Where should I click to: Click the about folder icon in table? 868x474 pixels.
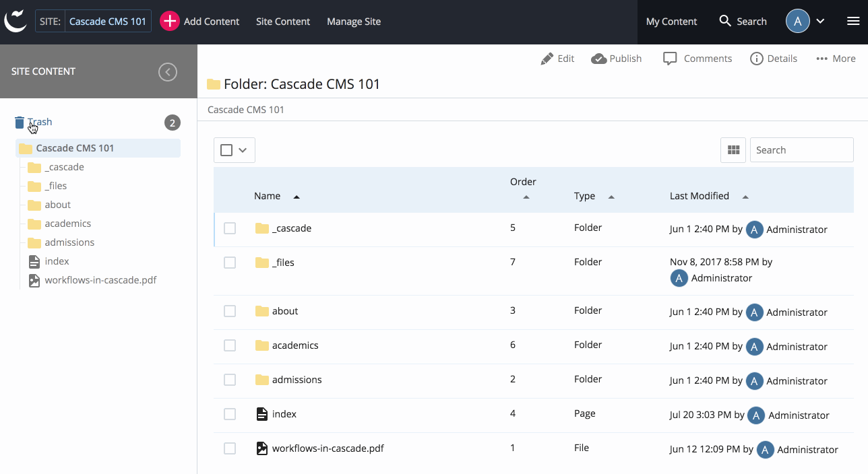tap(262, 311)
